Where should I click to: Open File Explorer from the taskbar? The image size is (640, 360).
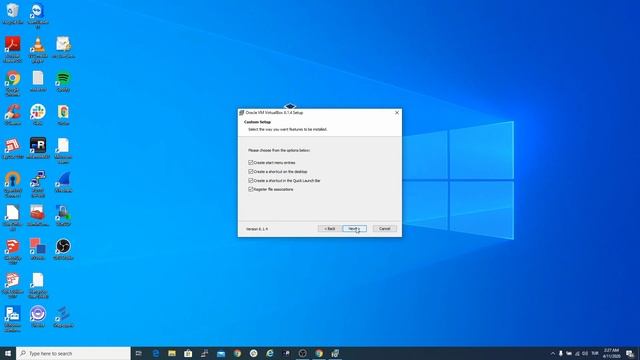172,353
